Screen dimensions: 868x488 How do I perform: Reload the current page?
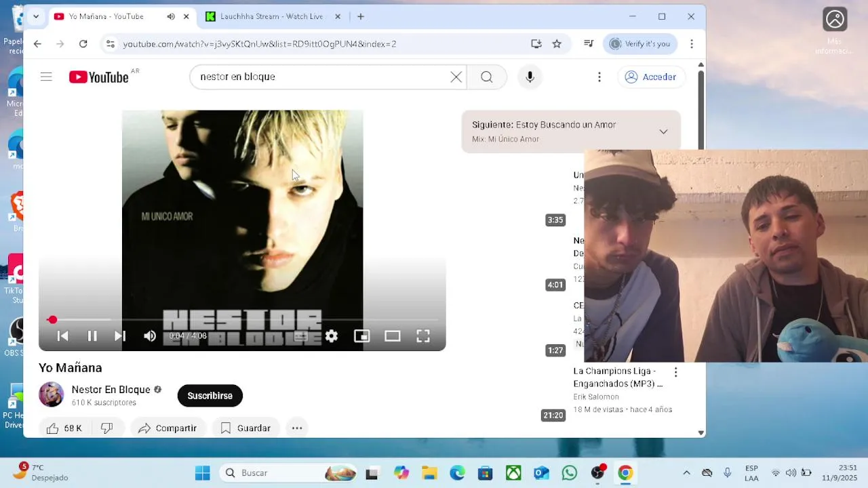pyautogui.click(x=83, y=44)
